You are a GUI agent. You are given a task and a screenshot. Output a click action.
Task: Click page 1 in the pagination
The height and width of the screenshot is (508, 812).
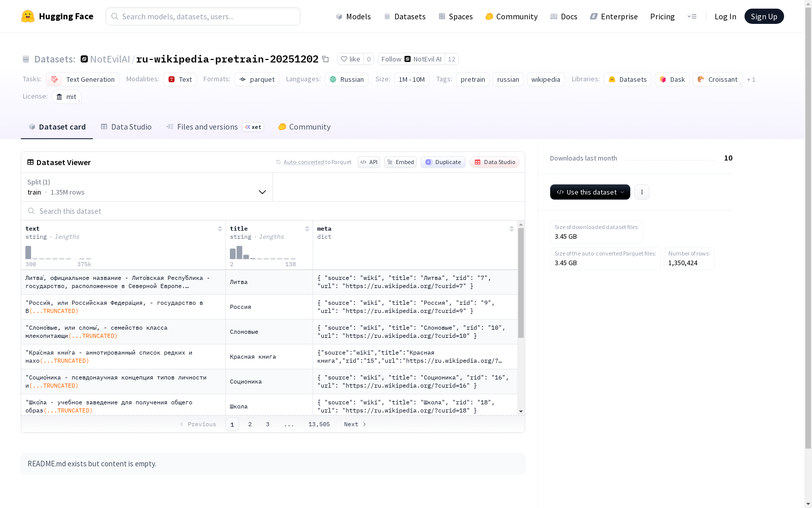[x=232, y=424]
